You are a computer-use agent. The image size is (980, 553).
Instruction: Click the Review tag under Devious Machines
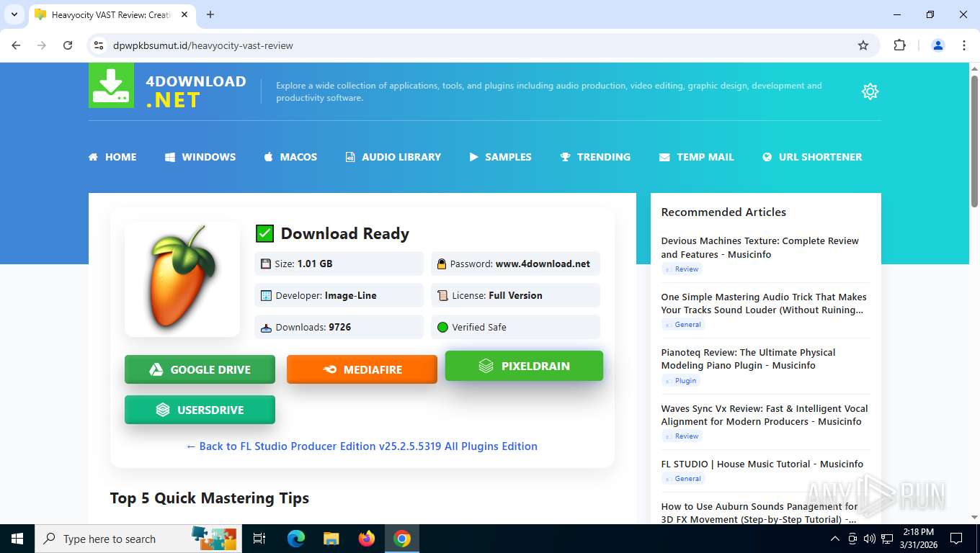point(682,269)
